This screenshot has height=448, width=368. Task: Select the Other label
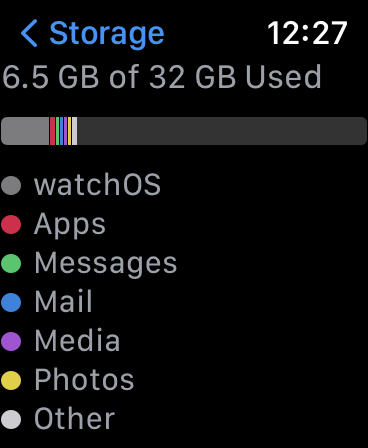[x=75, y=418]
